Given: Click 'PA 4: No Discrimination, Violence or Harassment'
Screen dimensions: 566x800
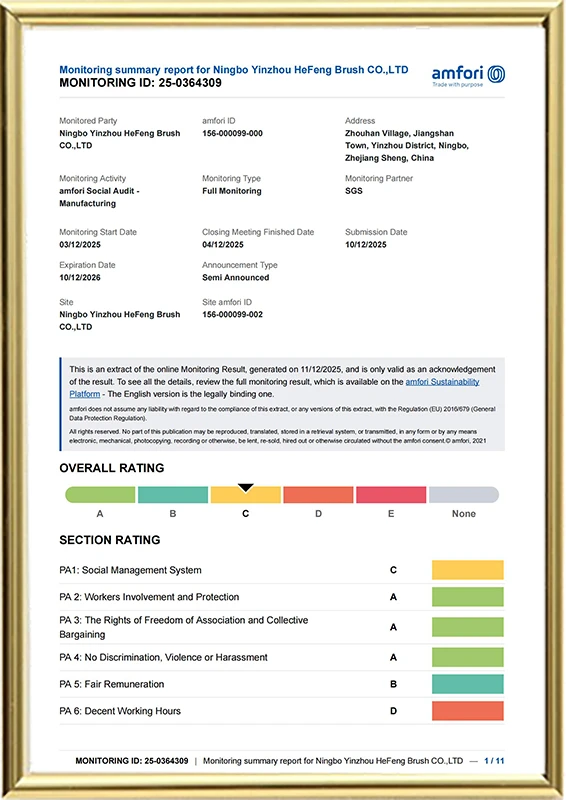Looking at the screenshot, I should click(x=163, y=657).
